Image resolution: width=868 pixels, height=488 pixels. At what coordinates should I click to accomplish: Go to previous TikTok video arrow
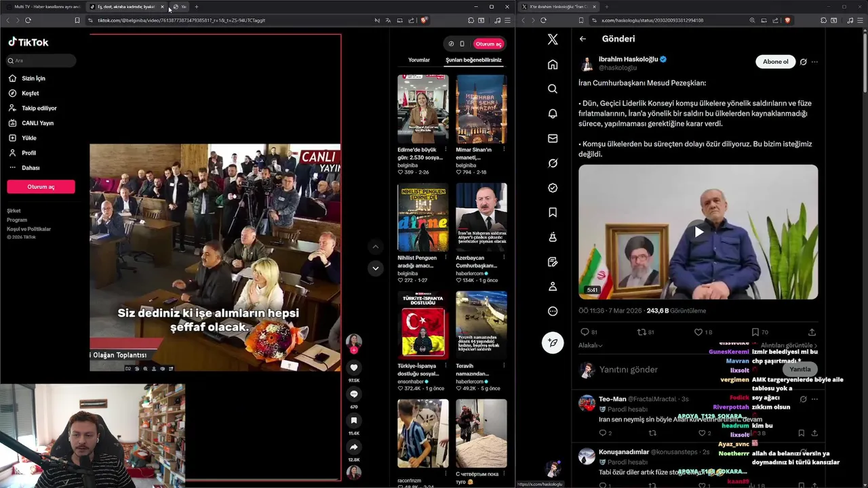click(376, 247)
